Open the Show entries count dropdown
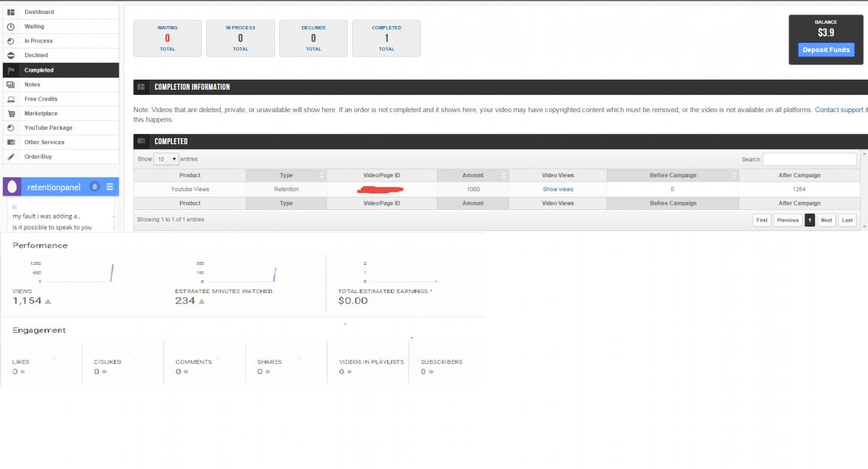 point(166,159)
